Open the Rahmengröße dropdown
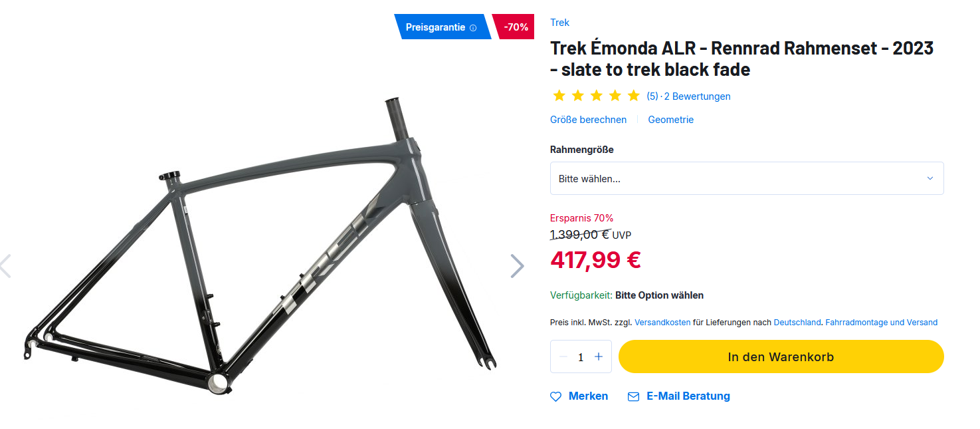Image resolution: width=980 pixels, height=429 pixels. (737, 178)
